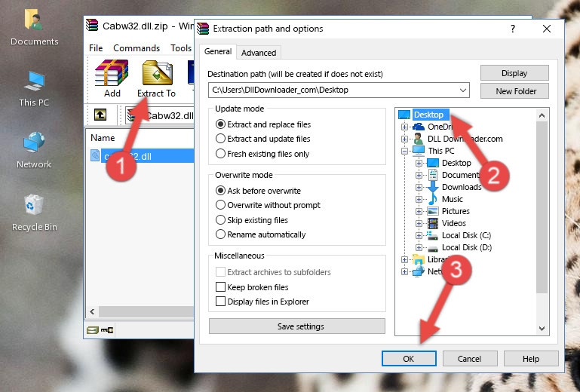Screen dimensions: 580x392
Task: Open the Commands menu in WinRAR
Action: click(137, 48)
